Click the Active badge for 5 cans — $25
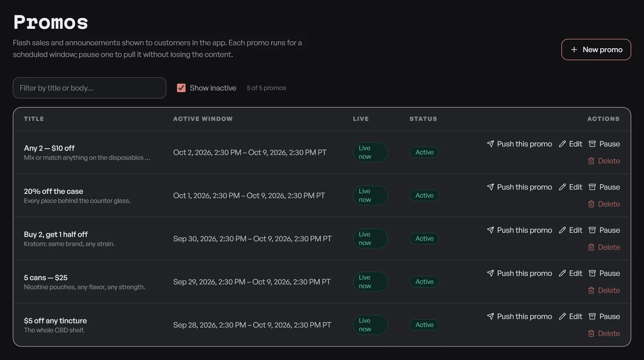The height and width of the screenshot is (360, 644). 424,282
